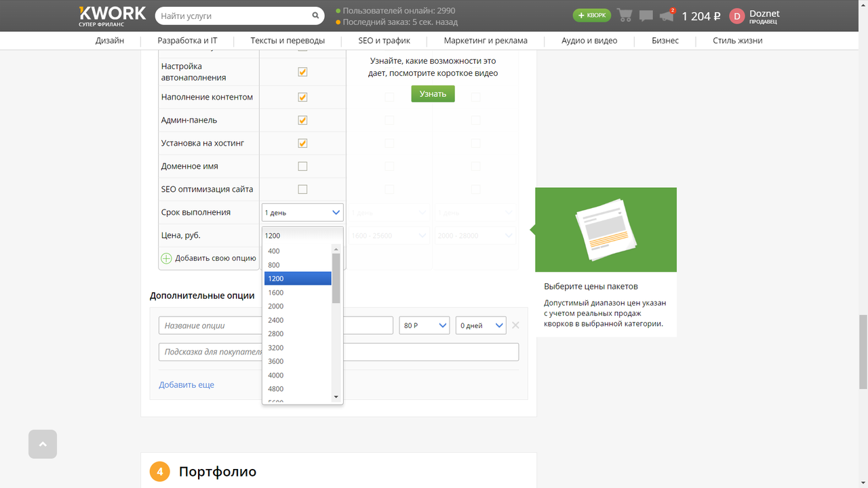The width and height of the screenshot is (868, 488).
Task: Click the Doznet user avatar
Action: (736, 16)
